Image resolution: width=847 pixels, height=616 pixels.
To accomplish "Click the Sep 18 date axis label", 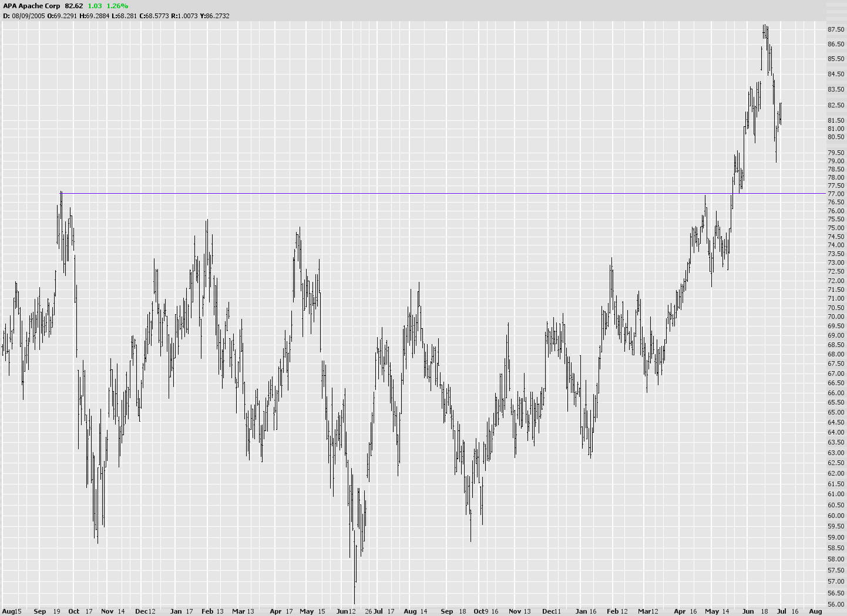I will tap(453, 611).
